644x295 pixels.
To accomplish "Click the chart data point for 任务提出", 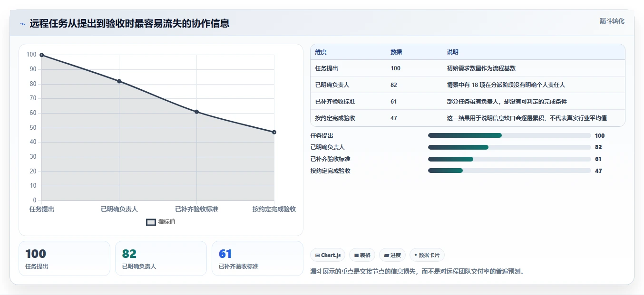I will point(42,55).
